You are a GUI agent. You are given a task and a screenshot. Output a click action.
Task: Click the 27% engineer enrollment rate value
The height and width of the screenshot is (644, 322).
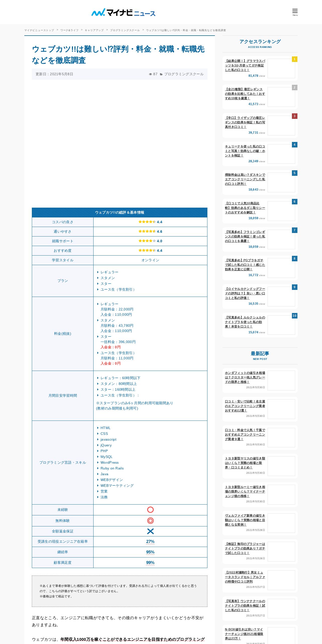150,542
